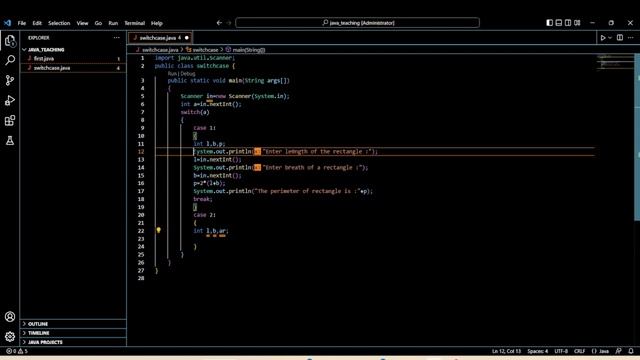Expand the JAVA PROJECTS section
Viewport: 640px width, 360px height.
[x=73, y=342]
